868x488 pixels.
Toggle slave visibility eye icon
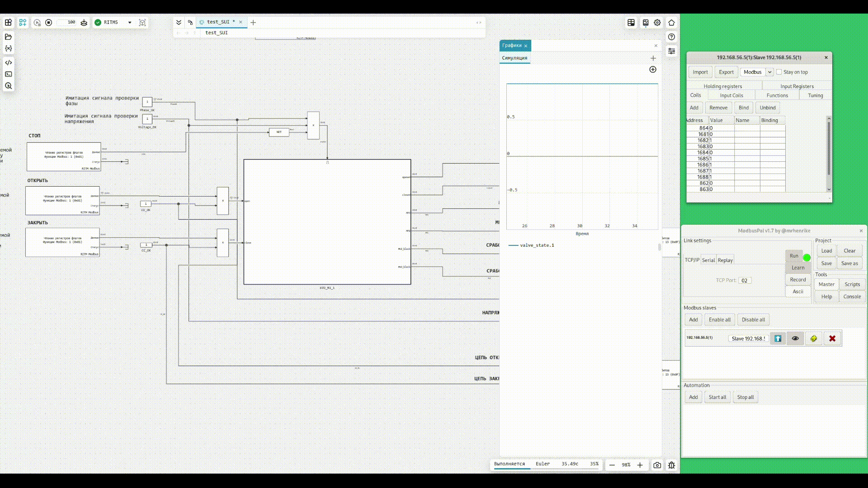coord(795,338)
